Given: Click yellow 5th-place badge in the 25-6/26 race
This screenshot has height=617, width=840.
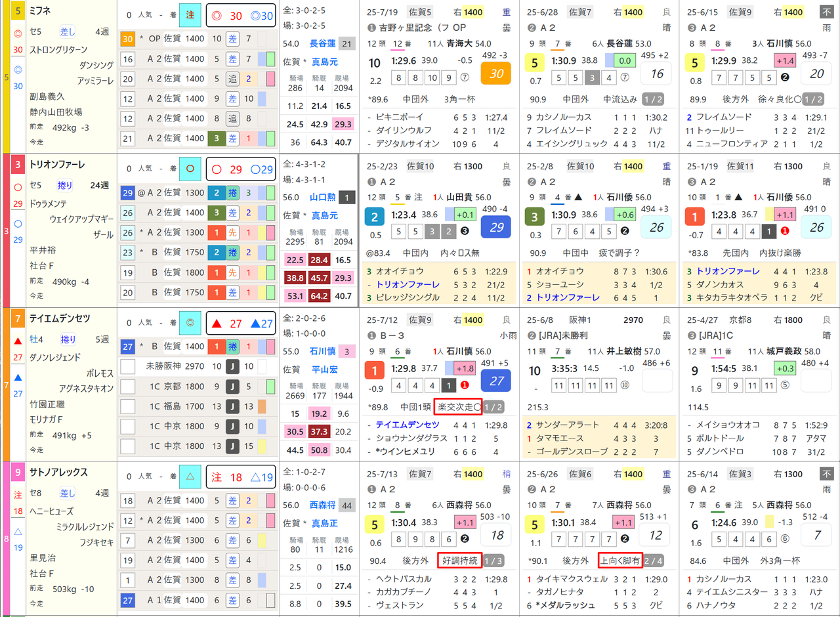Looking at the screenshot, I should click(535, 525).
